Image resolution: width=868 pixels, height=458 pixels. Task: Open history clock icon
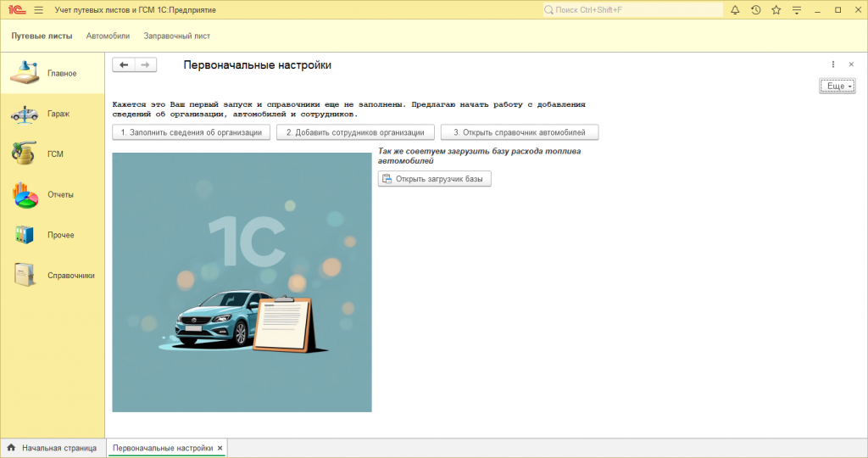coord(755,10)
